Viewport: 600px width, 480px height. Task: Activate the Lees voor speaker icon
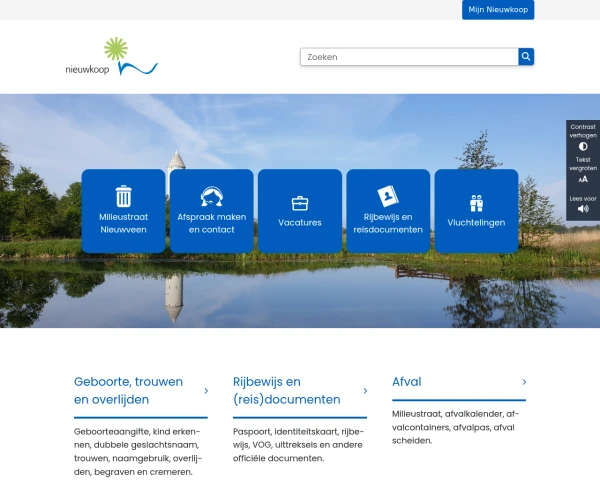coord(583,209)
